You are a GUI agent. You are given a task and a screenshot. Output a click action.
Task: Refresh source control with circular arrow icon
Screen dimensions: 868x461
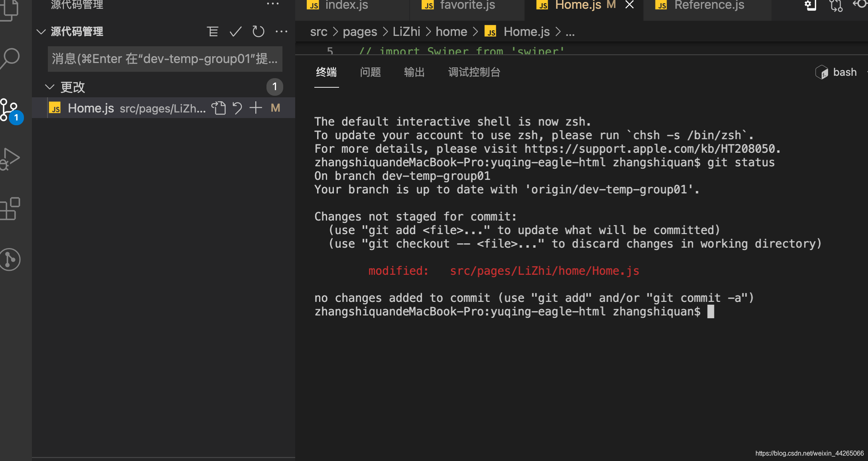(258, 32)
